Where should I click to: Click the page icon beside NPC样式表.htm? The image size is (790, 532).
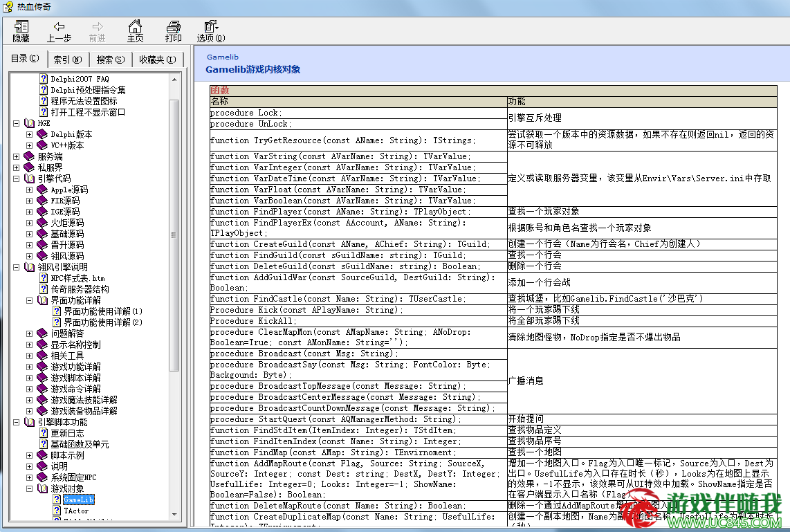pyautogui.click(x=44, y=278)
